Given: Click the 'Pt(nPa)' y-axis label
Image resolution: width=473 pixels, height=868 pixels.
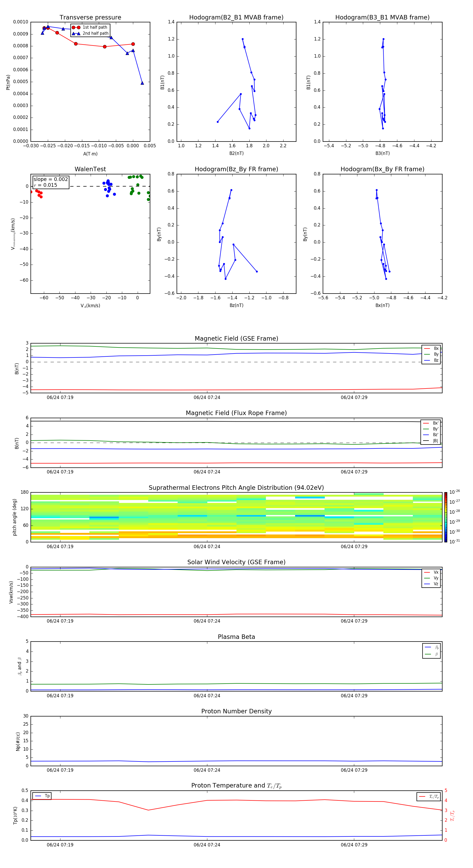Looking at the screenshot, I should coord(8,82).
